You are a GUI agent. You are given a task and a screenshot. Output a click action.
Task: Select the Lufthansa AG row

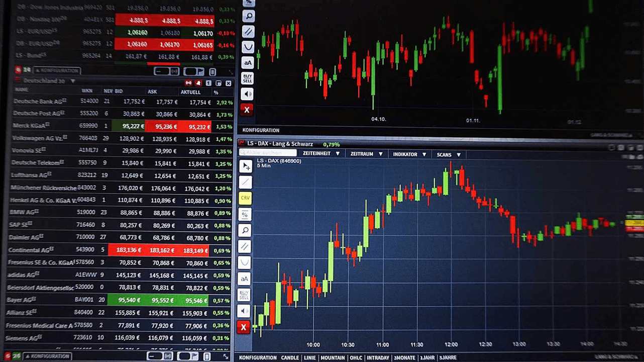pyautogui.click(x=121, y=175)
